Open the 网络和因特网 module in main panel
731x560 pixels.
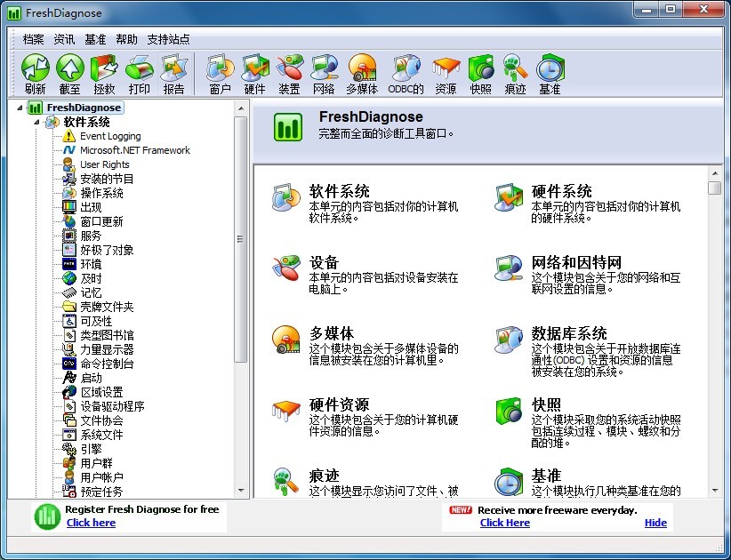[x=575, y=262]
